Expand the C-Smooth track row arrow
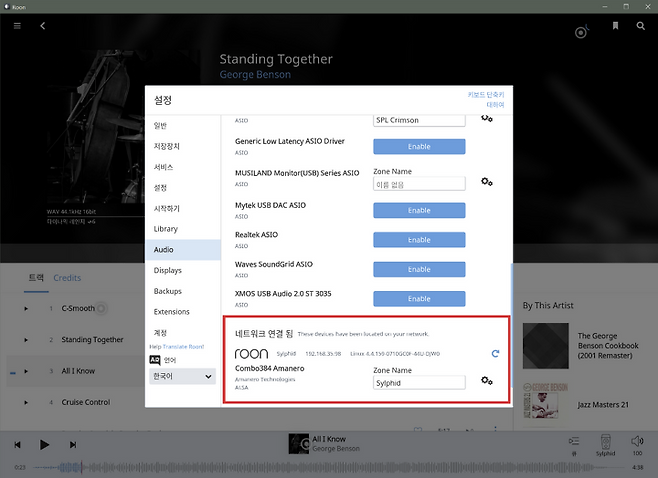Screen dimensions: 658x478 coord(27,308)
